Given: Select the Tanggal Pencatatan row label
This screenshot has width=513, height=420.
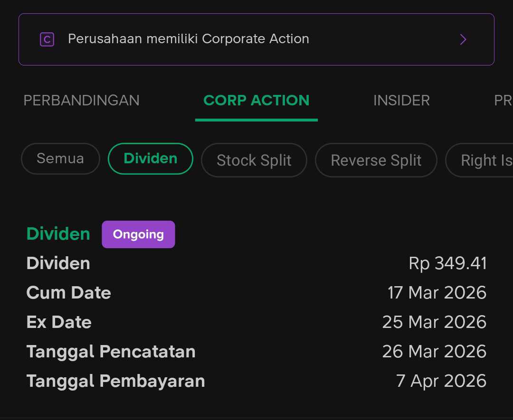Looking at the screenshot, I should pos(111,352).
